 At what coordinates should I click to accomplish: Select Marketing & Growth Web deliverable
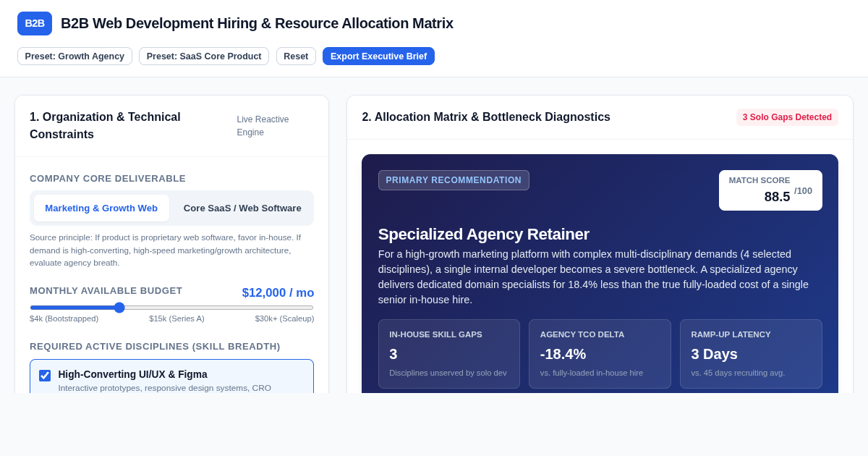[101, 208]
